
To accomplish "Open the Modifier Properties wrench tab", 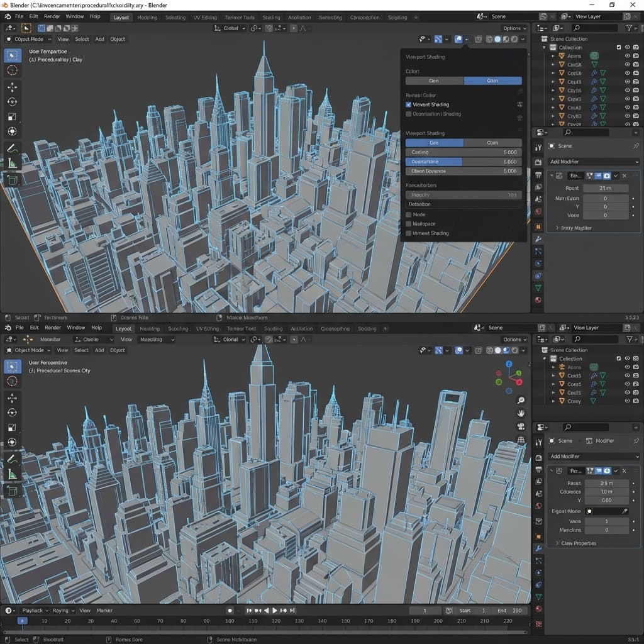I will (x=538, y=239).
